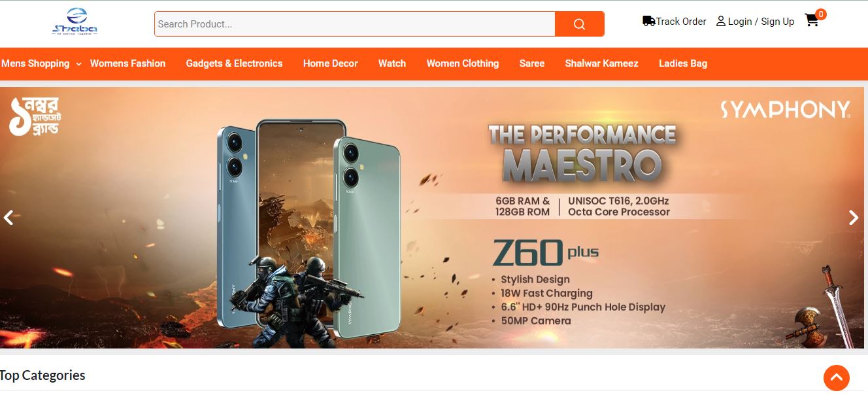Image resolution: width=868 pixels, height=395 pixels.
Task: Click the orange search magnifier button
Action: (x=579, y=24)
